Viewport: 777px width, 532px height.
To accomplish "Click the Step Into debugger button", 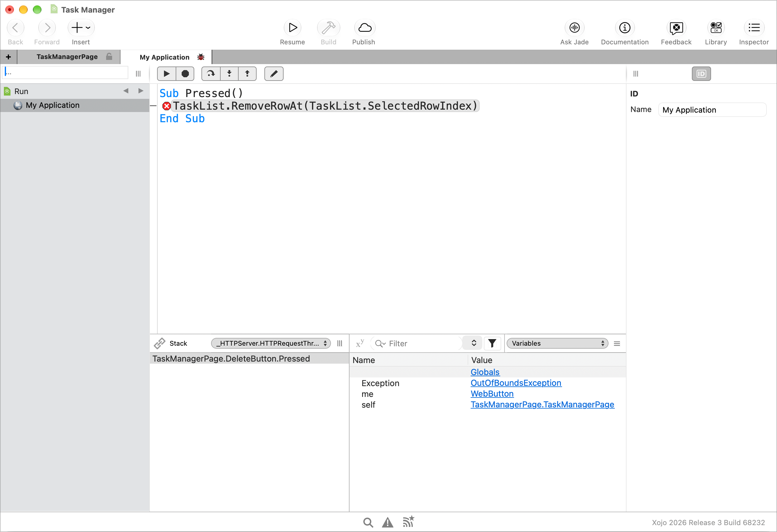I will pyautogui.click(x=229, y=73).
